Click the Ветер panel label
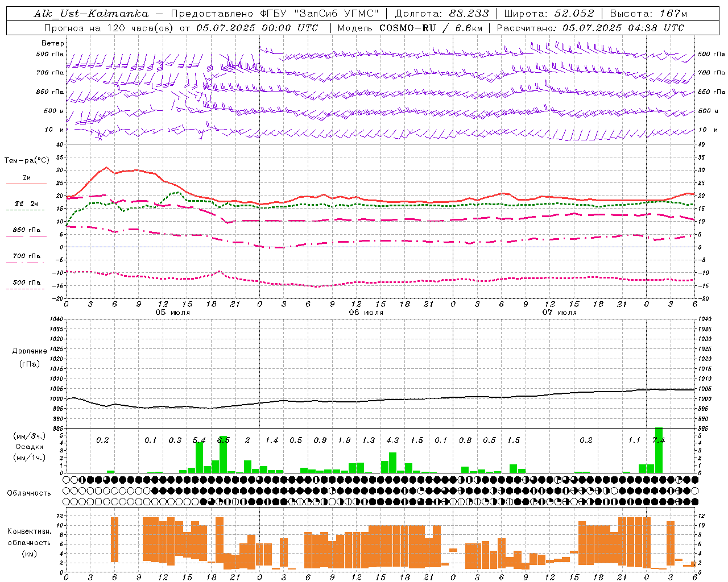Screen dimensions: 728x582 [x=53, y=43]
